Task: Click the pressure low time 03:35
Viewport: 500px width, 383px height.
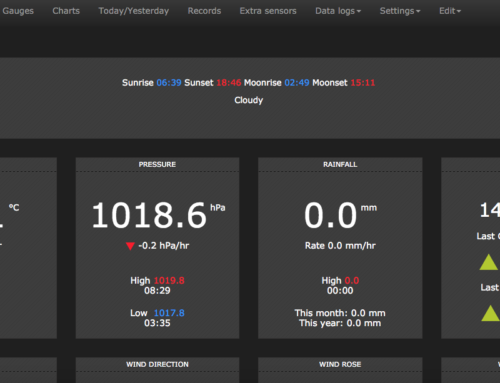Action: coord(157,323)
